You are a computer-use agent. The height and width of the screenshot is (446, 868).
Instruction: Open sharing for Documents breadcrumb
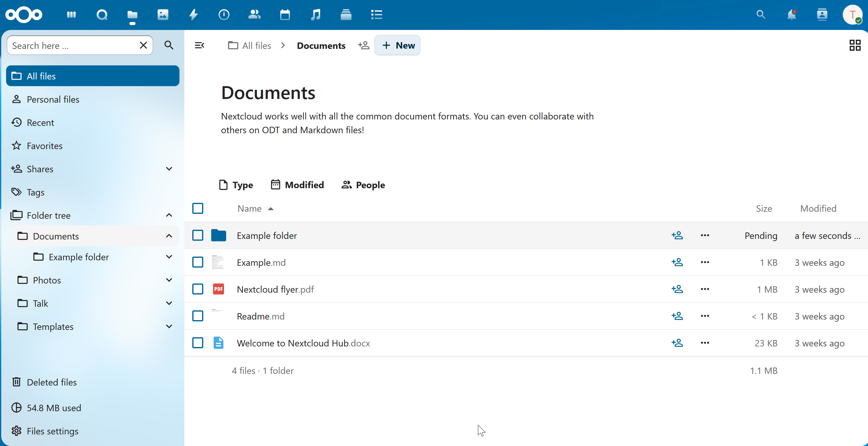click(x=364, y=45)
